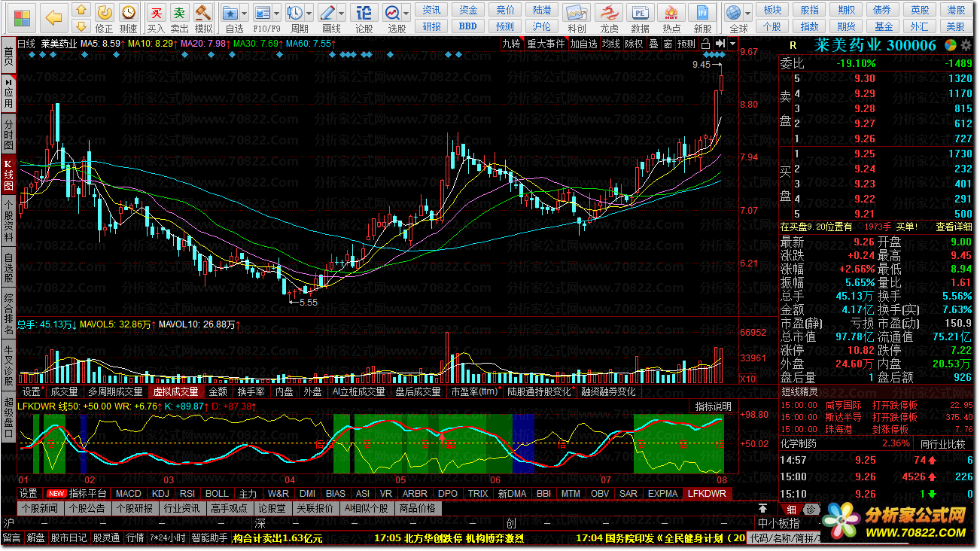Screen dimensions: 980x551
Task: Open the 选股 stock picker icon
Action: [392, 13]
